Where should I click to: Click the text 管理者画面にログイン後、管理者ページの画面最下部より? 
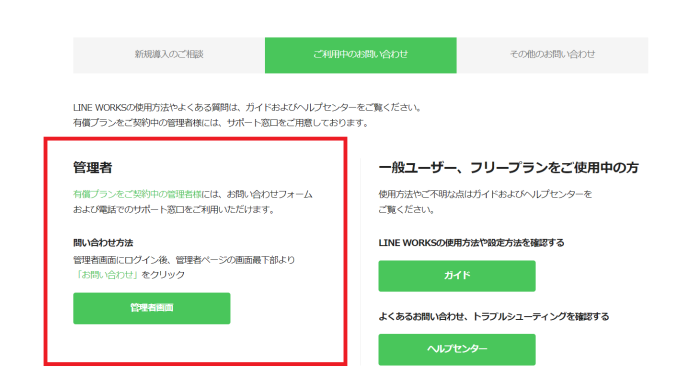point(184,260)
